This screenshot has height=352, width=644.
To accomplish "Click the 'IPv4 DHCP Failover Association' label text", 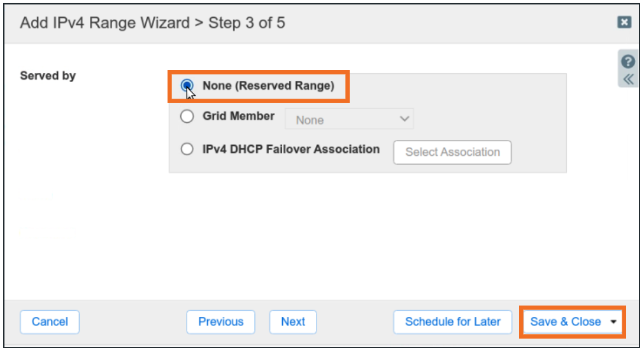I will (x=291, y=150).
